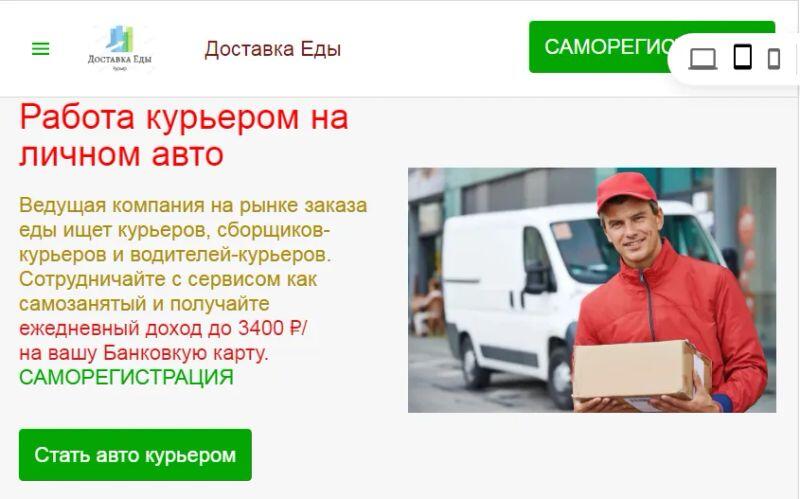Click the курьеров и водителей-курьеров line
This screenshot has width=800, height=499.
point(175,254)
